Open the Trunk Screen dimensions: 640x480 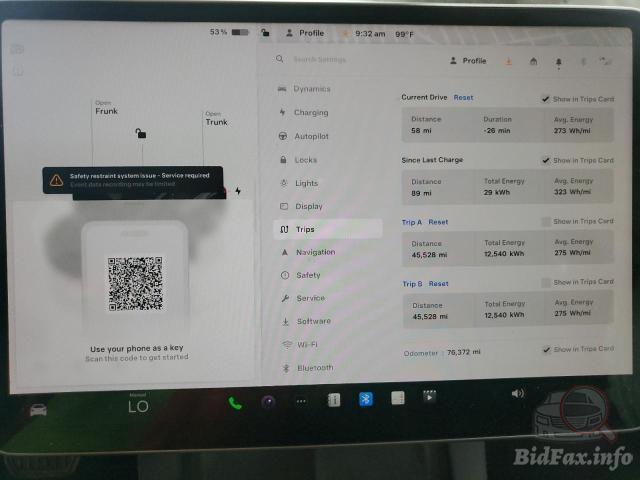click(x=216, y=119)
